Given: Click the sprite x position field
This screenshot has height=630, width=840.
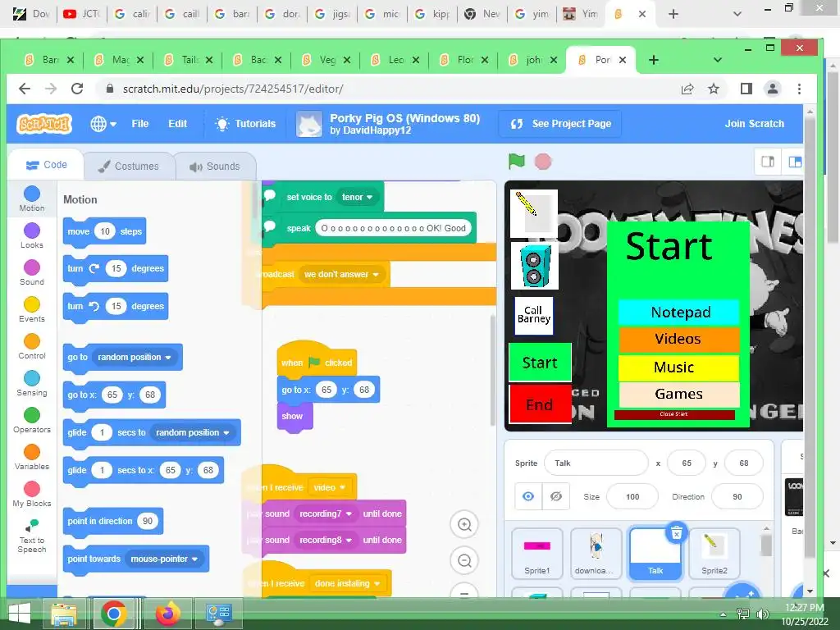Looking at the screenshot, I should pos(687,463).
